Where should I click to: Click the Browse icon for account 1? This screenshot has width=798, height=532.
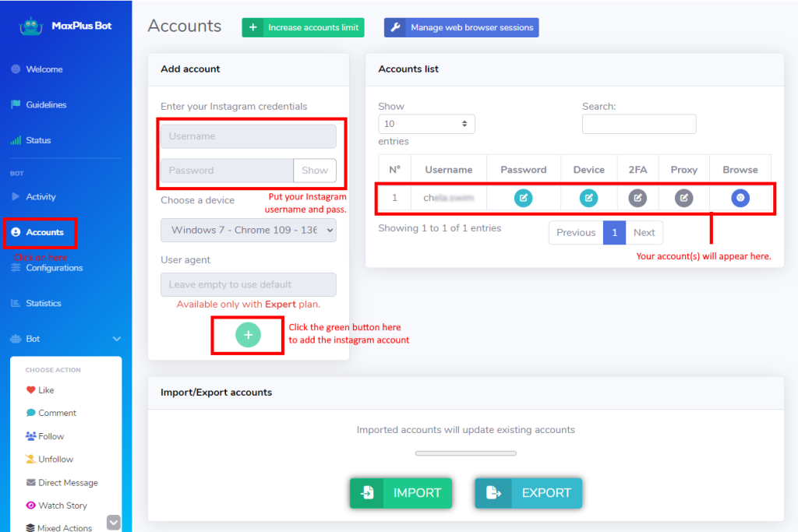740,198
